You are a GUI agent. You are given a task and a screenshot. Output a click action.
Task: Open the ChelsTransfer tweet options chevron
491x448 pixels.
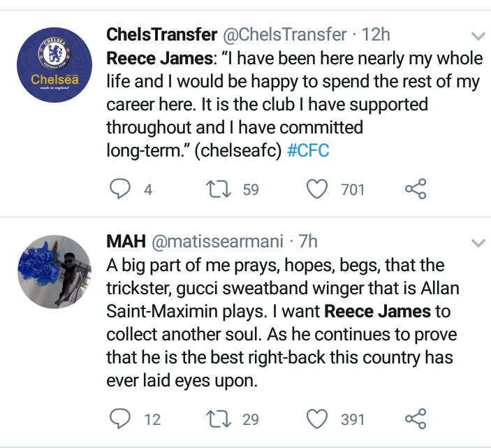click(478, 36)
